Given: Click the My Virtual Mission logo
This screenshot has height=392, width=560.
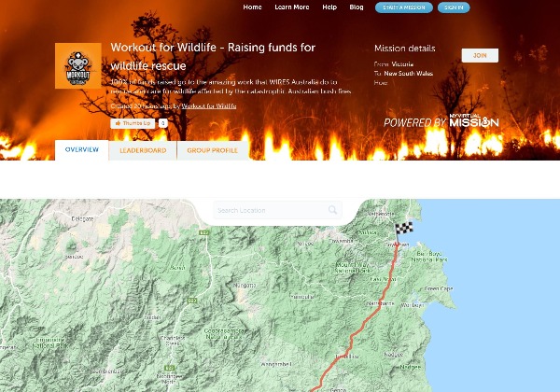Looking at the screenshot, I should tap(473, 121).
